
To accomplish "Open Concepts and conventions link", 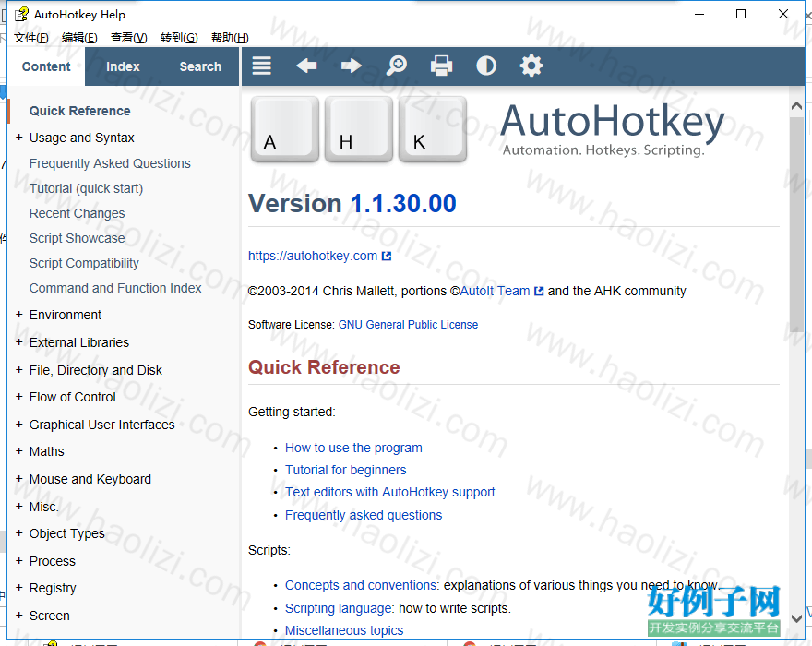I will pos(361,585).
